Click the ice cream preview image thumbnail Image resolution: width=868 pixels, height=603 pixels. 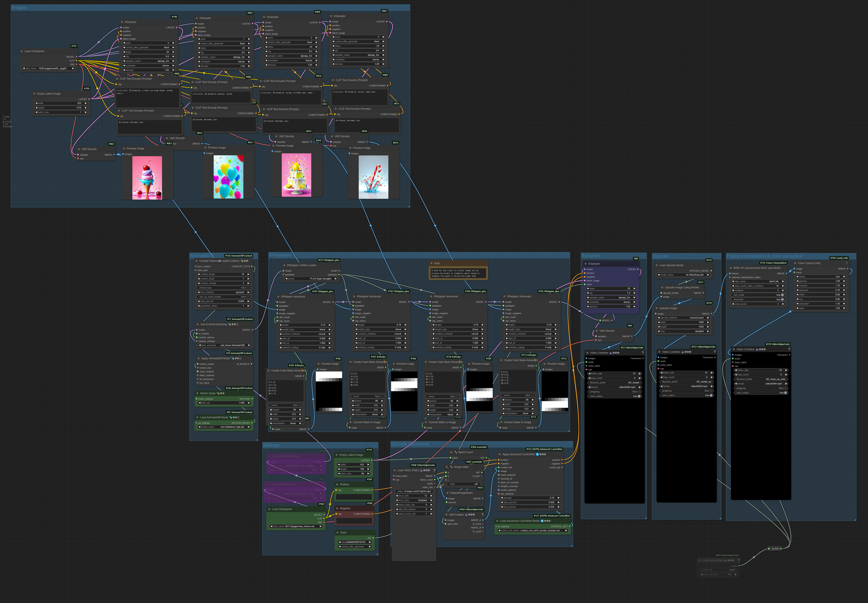click(x=147, y=178)
